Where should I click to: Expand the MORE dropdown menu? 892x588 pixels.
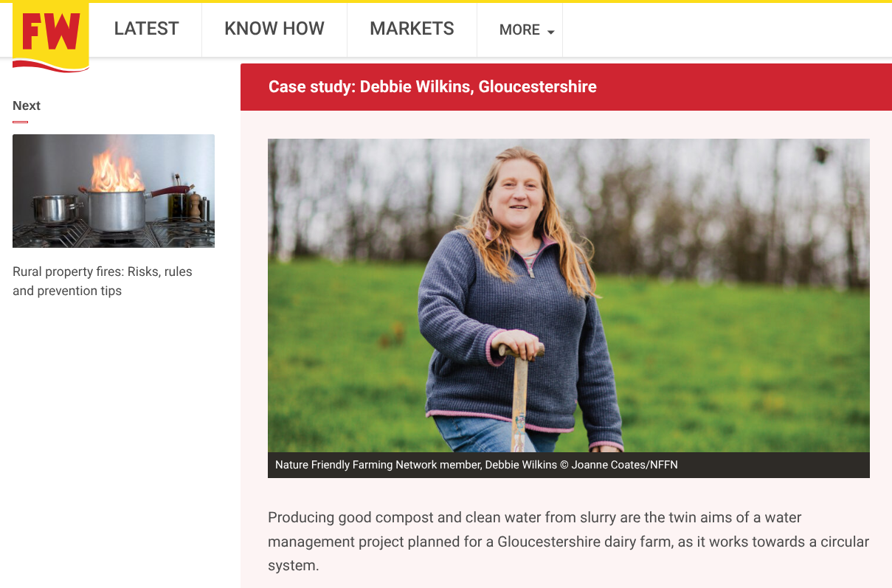pyautogui.click(x=527, y=30)
